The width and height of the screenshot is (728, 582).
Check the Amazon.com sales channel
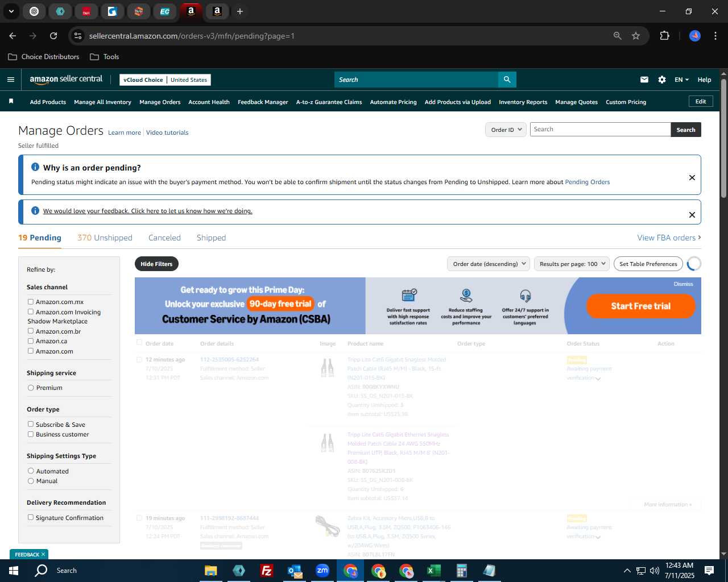[x=31, y=351]
